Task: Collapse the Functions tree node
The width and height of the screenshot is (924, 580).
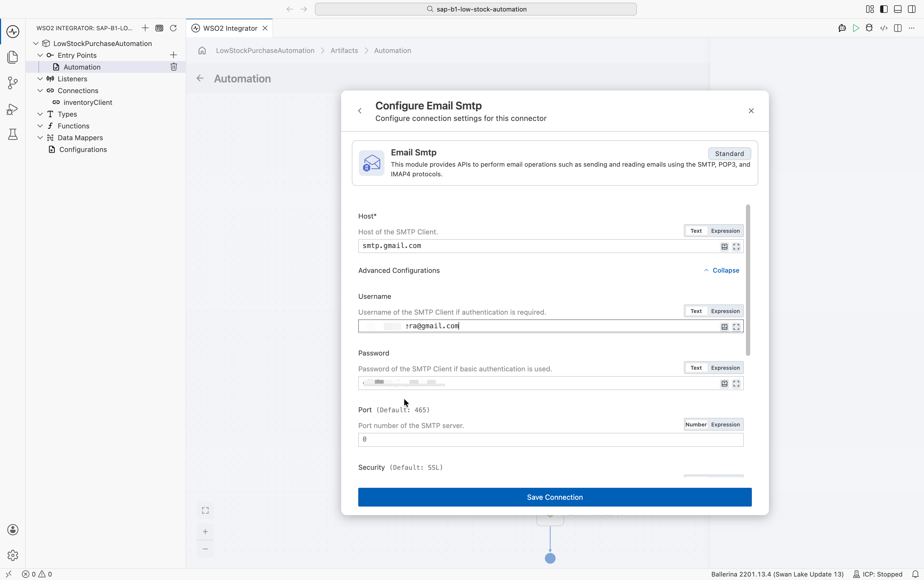Action: [40, 126]
